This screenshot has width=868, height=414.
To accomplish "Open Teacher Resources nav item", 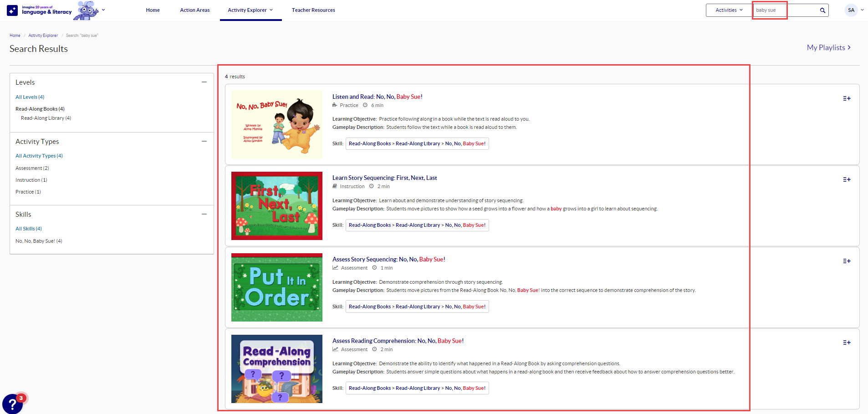I will coord(313,10).
